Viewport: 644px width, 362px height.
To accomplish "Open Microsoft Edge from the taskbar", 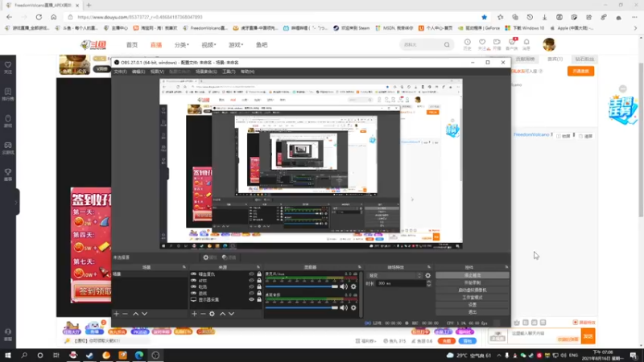I will coord(138,356).
